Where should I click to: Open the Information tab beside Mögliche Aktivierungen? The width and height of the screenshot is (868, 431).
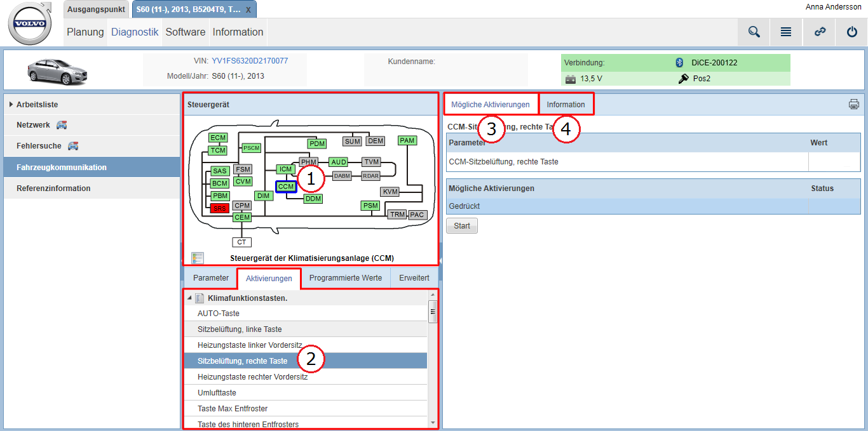point(566,104)
